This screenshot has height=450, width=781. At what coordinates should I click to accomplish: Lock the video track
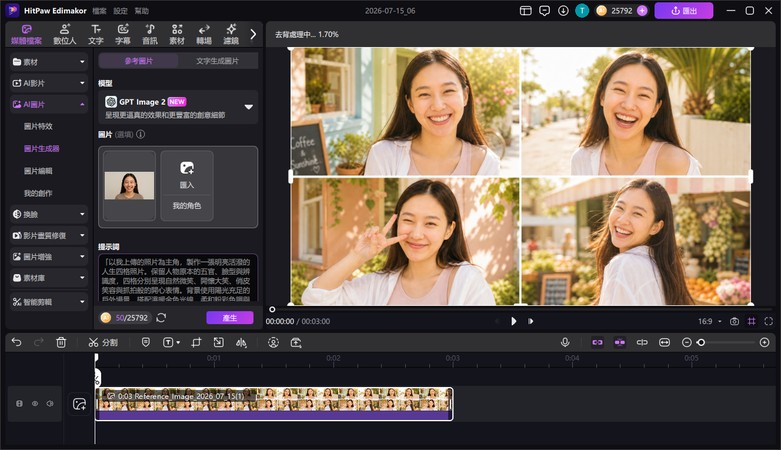[x=19, y=404]
